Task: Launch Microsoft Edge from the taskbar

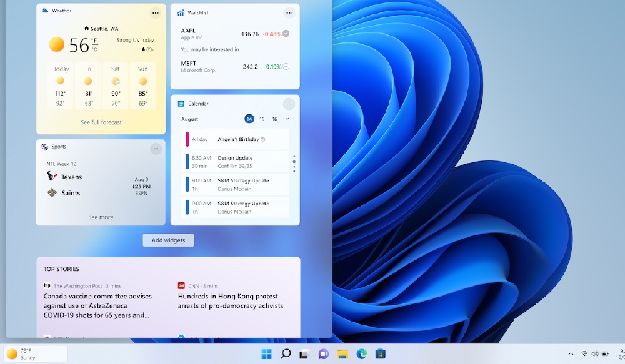Action: click(x=361, y=353)
